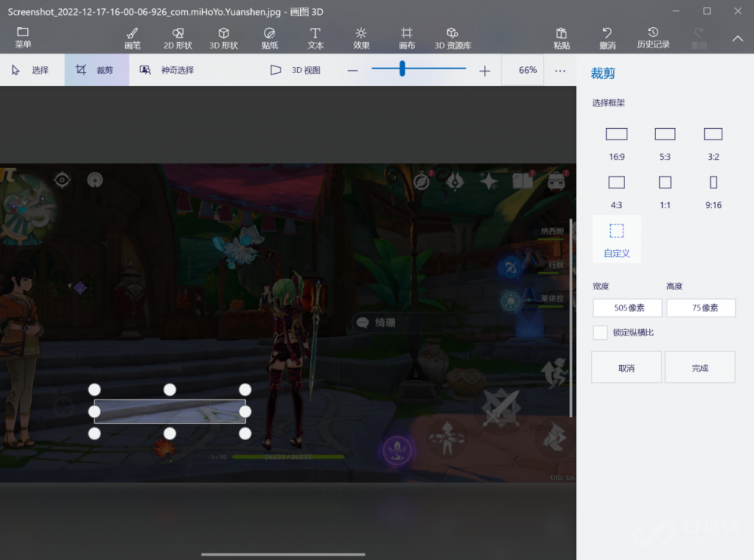Open the 效果 effects panel
This screenshot has height=560, width=754.
(x=361, y=38)
